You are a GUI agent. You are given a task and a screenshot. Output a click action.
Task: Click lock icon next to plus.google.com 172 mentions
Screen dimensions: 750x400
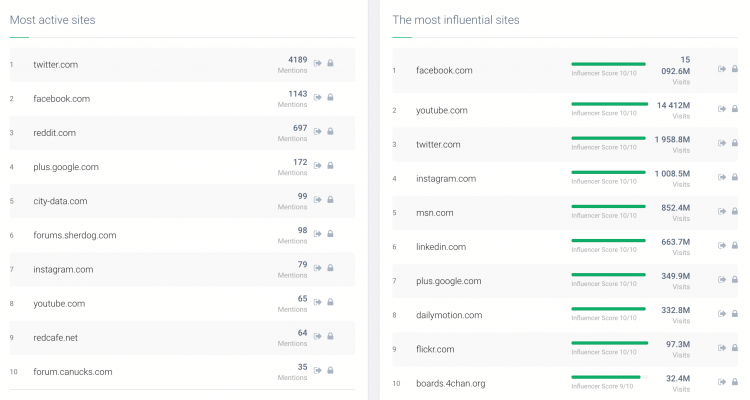[330, 166]
